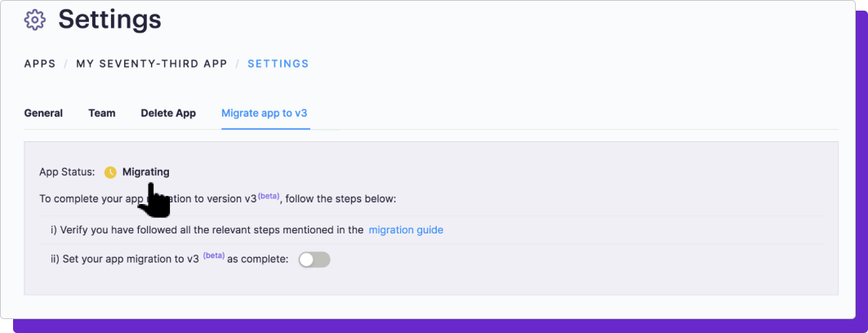The width and height of the screenshot is (868, 333).
Task: Click the first breadcrumb slash separator
Action: tap(66, 64)
